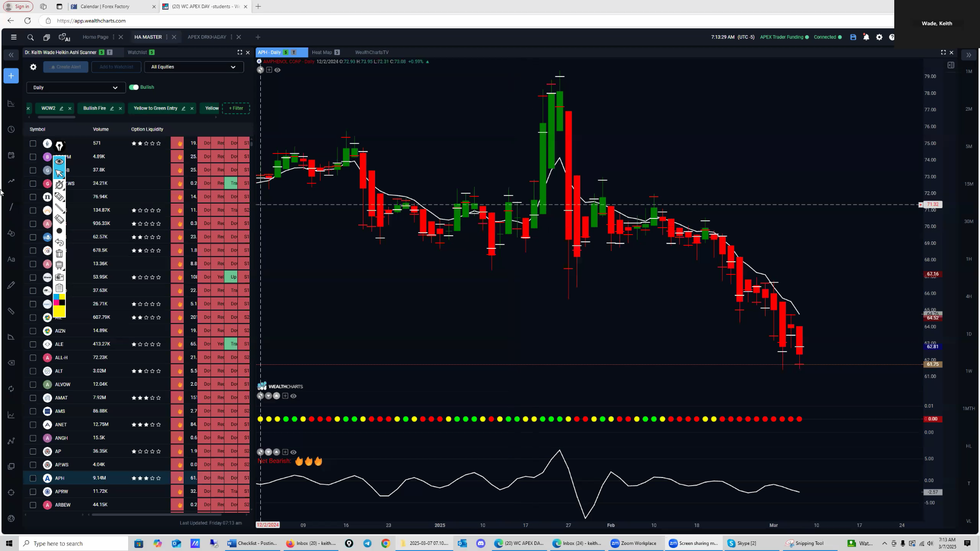The width and height of the screenshot is (980, 551).
Task: Check the box for the ALE row
Action: click(33, 344)
